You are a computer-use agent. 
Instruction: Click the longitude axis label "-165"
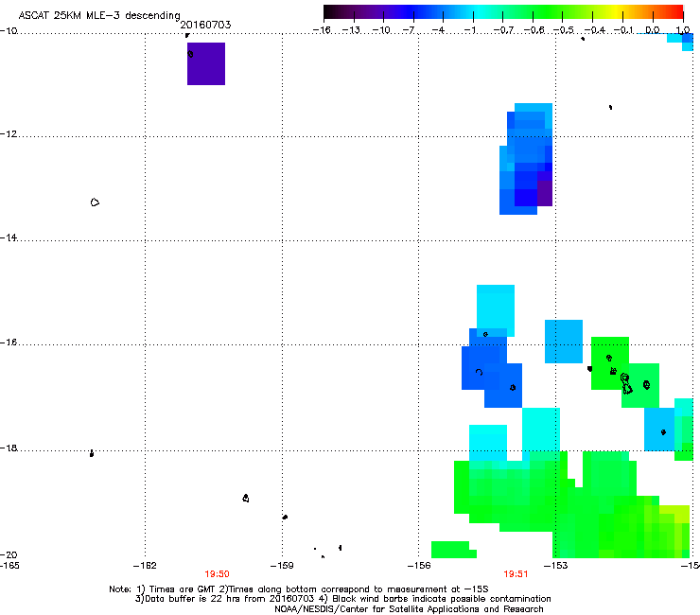pyautogui.click(x=9, y=566)
